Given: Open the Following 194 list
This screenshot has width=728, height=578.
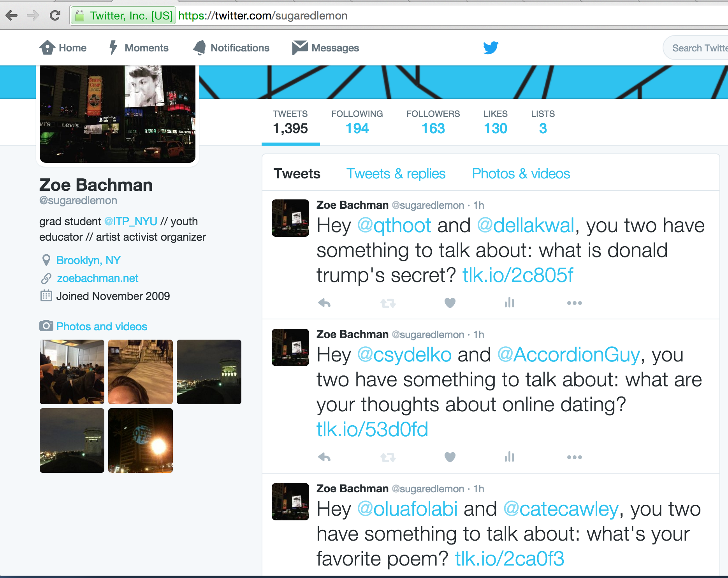Looking at the screenshot, I should (x=357, y=123).
